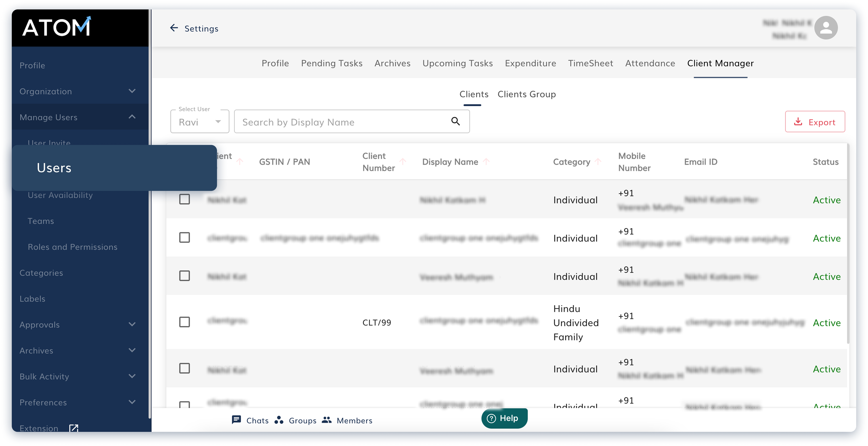Viewport: 868px width, 446px height.
Task: Switch to the Pending Tasks tab
Action: 332,63
